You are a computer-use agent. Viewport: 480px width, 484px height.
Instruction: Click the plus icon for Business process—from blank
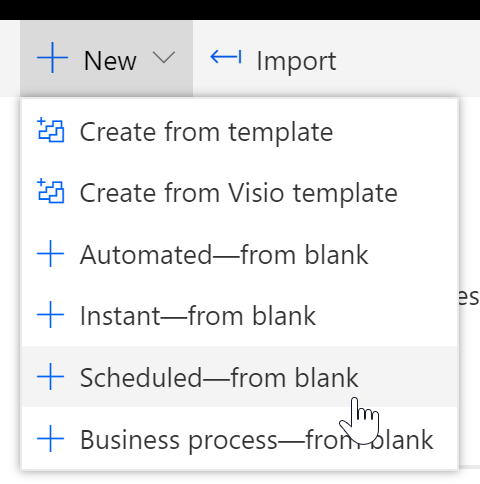coord(50,438)
